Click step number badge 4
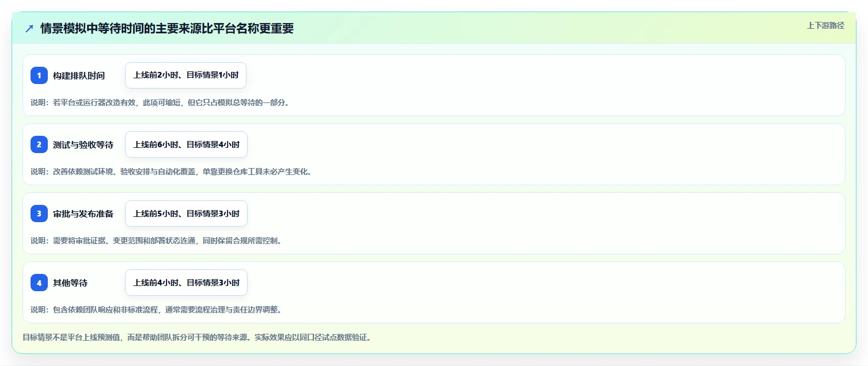The image size is (868, 366). pyautogui.click(x=39, y=283)
